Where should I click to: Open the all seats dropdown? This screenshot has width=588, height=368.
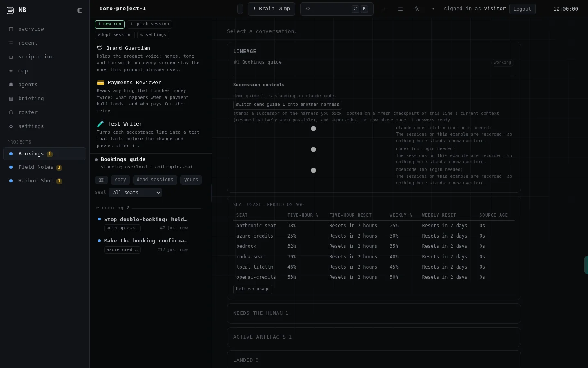(x=136, y=193)
